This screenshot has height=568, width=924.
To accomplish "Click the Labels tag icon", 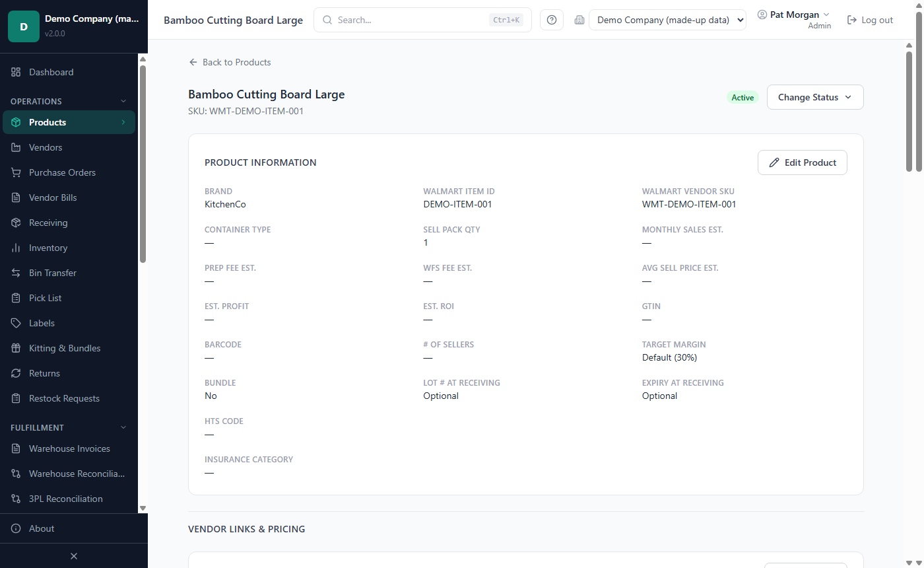I will (16, 323).
